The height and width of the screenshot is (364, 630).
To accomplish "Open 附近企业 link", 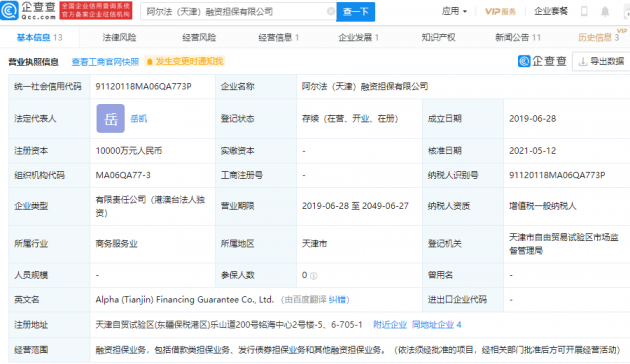I will [x=390, y=325].
